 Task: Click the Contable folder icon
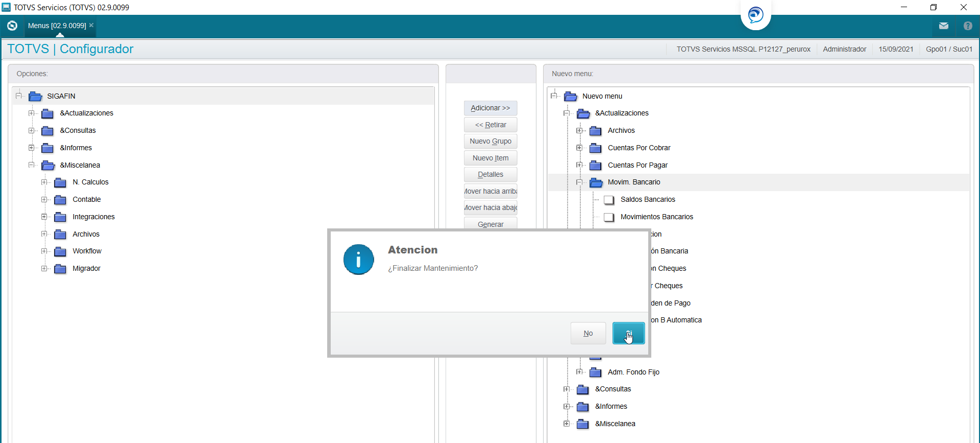click(x=60, y=200)
